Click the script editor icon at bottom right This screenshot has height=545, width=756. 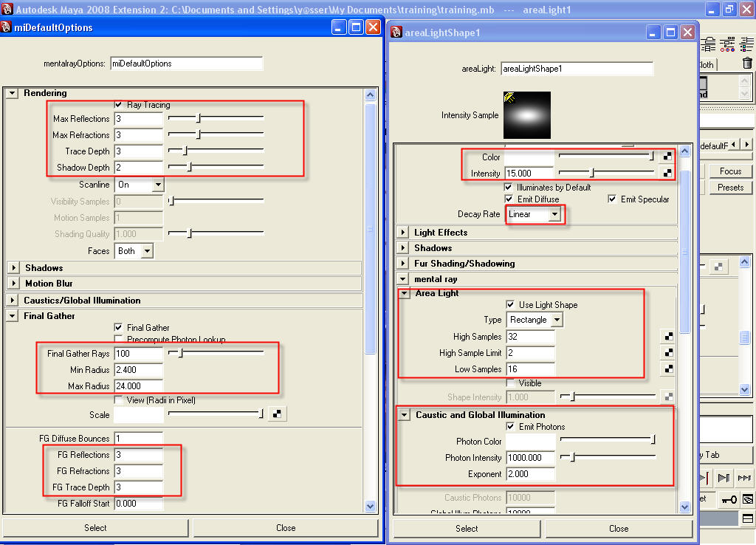[x=748, y=519]
